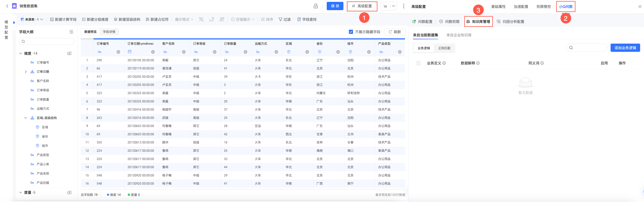The width and height of the screenshot is (644, 202).
Task: Focus field outline search box
Action: point(47,41)
